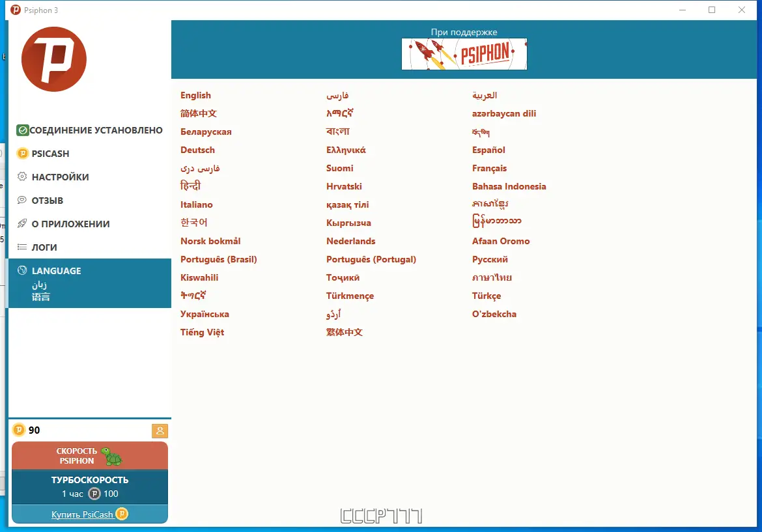Viewport: 762px width, 532px height.
Task: Click the list icon beside Логи
Action: click(x=22, y=247)
